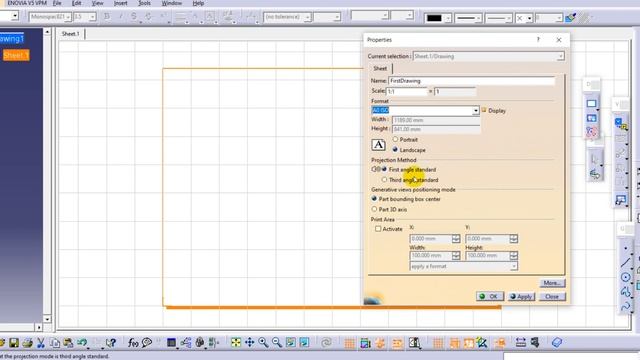The height and width of the screenshot is (360, 640).
Task: Click the Fit All In icon
Action: 236,342
